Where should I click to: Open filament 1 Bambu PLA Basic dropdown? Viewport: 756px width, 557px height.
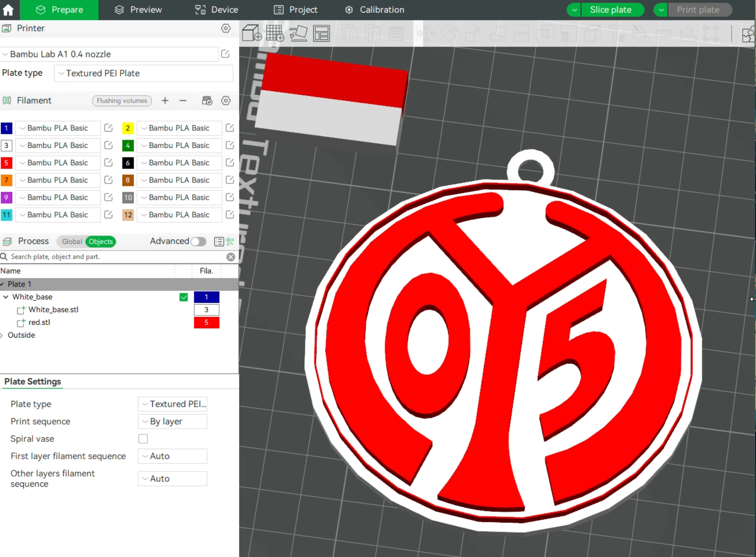[58, 128]
